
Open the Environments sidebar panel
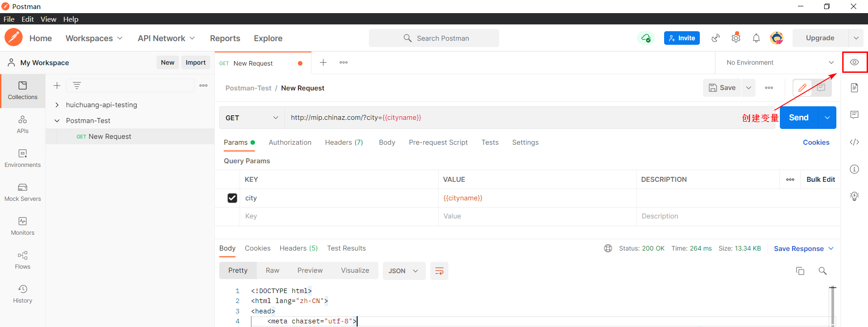pyautogui.click(x=23, y=159)
